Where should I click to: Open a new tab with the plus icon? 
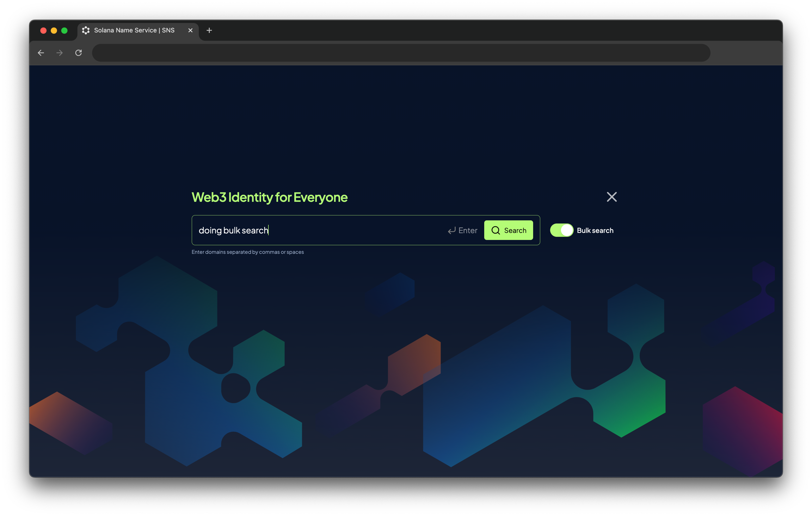(x=209, y=31)
